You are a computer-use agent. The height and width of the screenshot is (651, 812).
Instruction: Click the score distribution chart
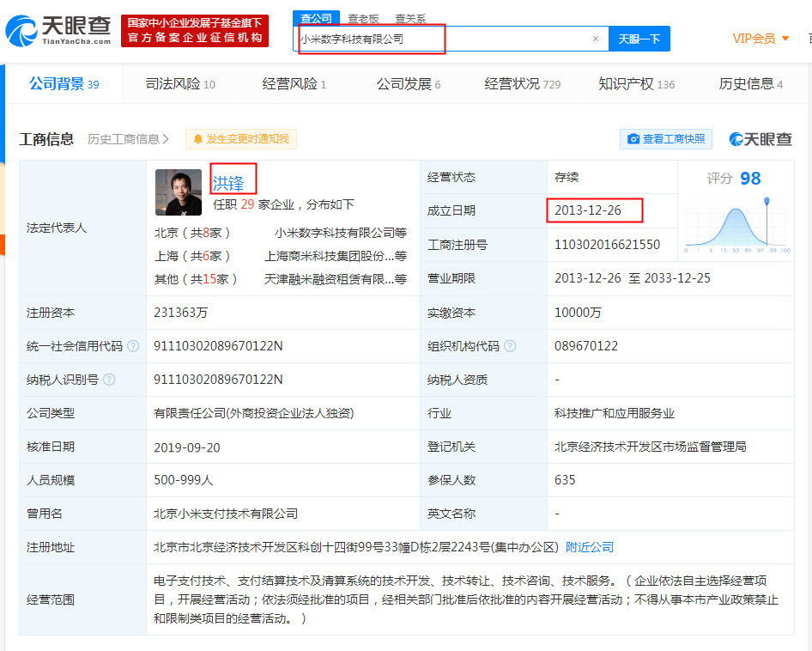[x=736, y=227]
